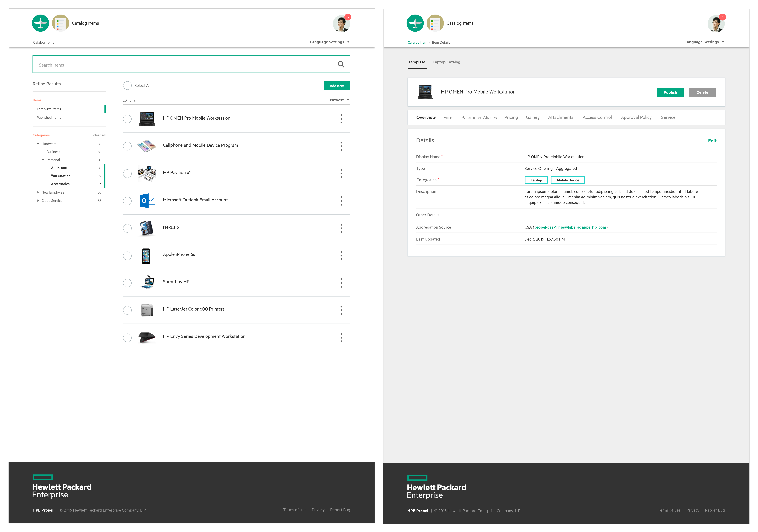Select Cellphone and Mobile Device Program circle
Screen dimensions: 758x532
click(x=127, y=146)
